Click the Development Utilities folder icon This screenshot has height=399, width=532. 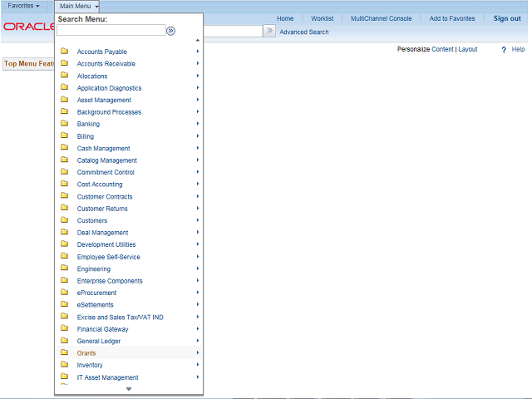(64, 244)
